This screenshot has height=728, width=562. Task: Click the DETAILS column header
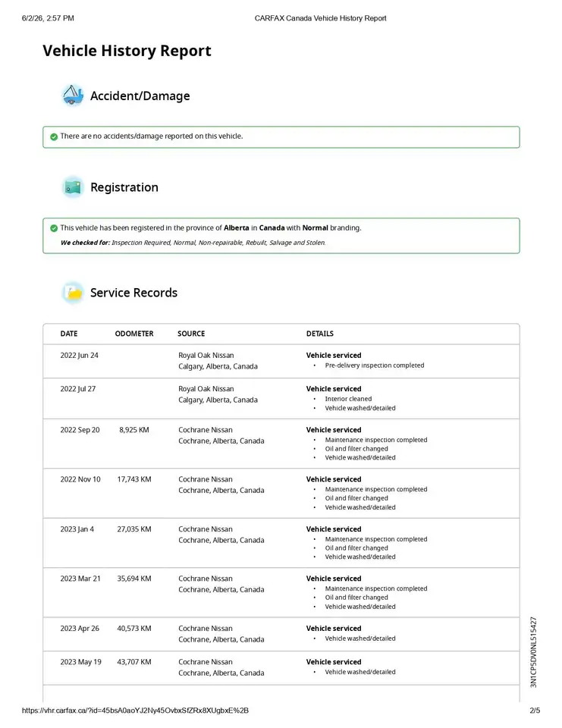click(319, 334)
